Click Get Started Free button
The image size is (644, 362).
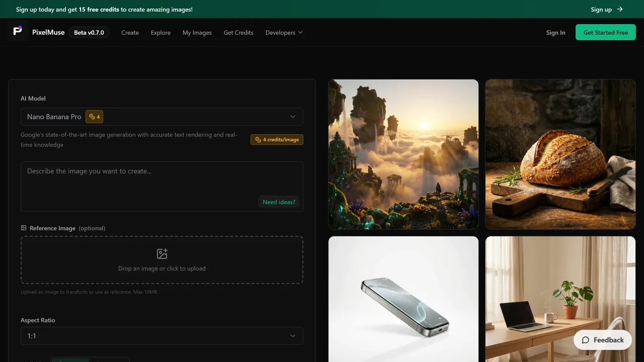point(606,33)
